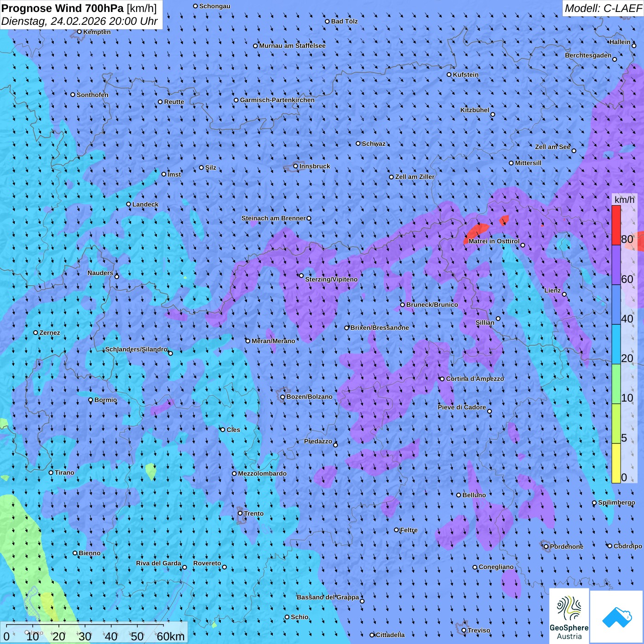This screenshot has width=644, height=644.
Task: Click the 'Predazzo' label
Action: click(318, 441)
